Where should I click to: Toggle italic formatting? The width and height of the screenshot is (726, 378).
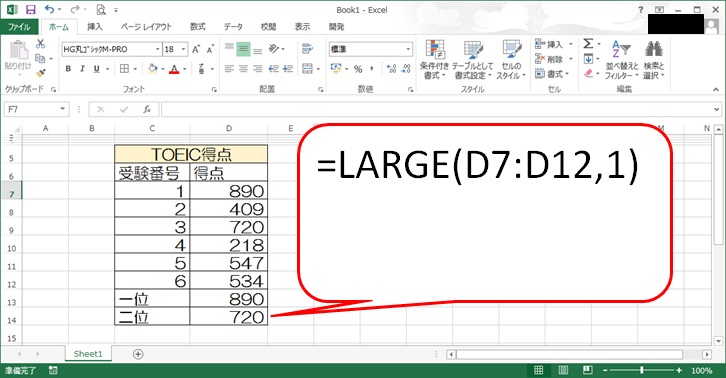[x=82, y=69]
